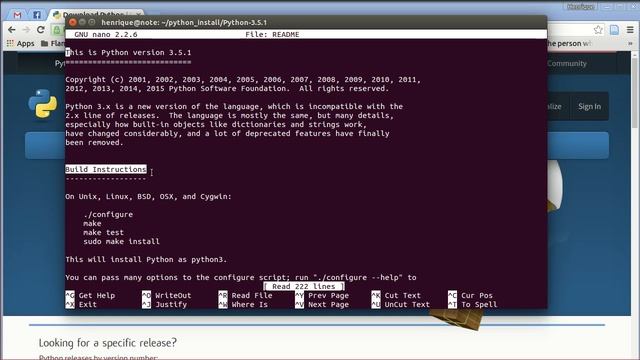Click the ^R Read File shortcut label
640x360 pixels.
click(x=245, y=296)
